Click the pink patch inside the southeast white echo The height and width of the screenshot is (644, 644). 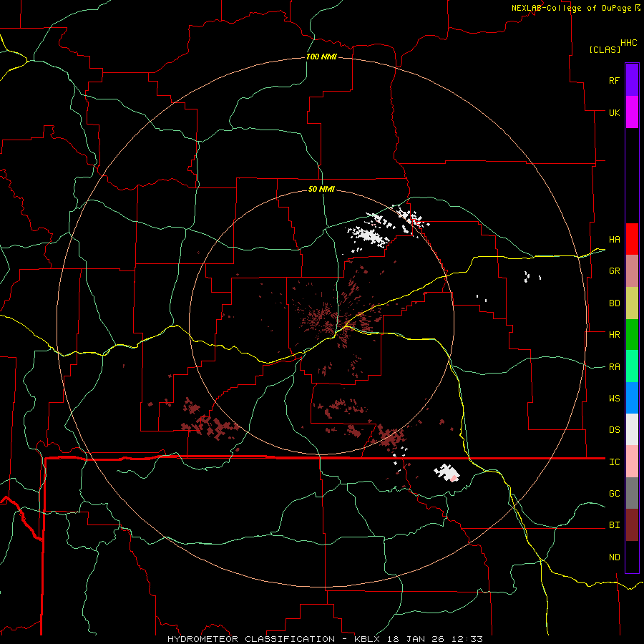point(454,477)
